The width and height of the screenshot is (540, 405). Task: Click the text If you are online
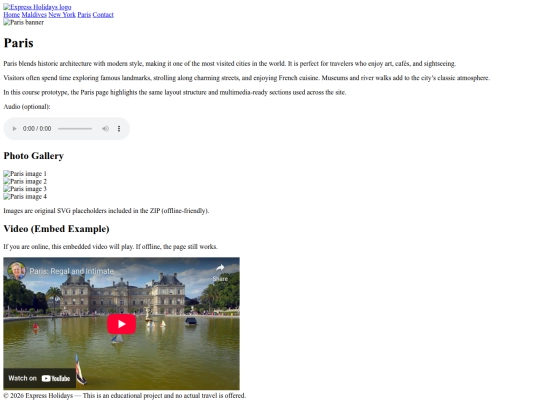[111, 247]
